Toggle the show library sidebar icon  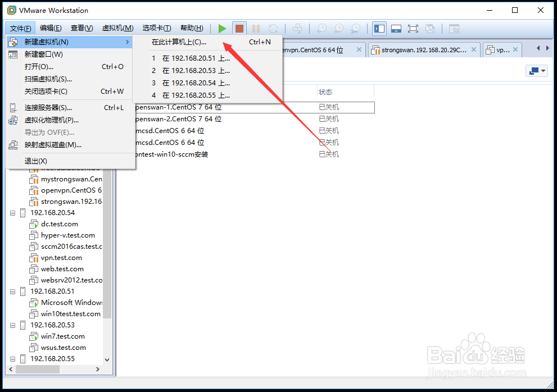379,29
